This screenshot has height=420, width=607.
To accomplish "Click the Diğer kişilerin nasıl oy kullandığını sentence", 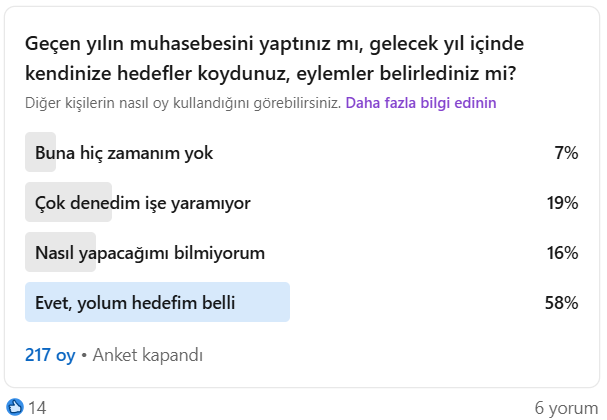I will (183, 103).
